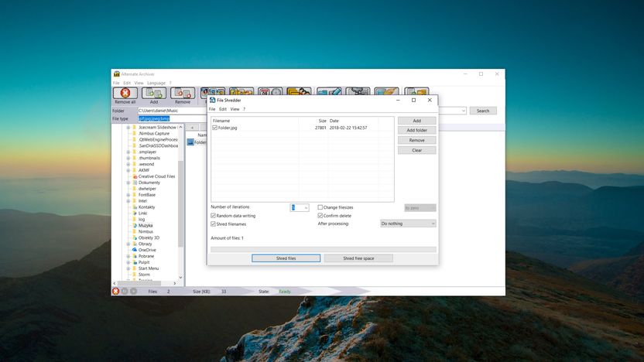Image resolution: width=644 pixels, height=362 pixels.
Task: Click the grey pause icon in status bar
Action: point(125,291)
